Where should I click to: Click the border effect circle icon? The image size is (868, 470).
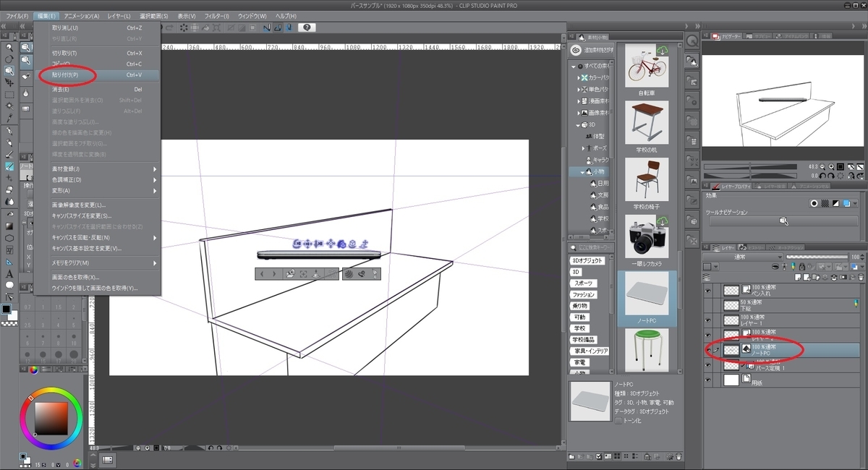(x=814, y=203)
